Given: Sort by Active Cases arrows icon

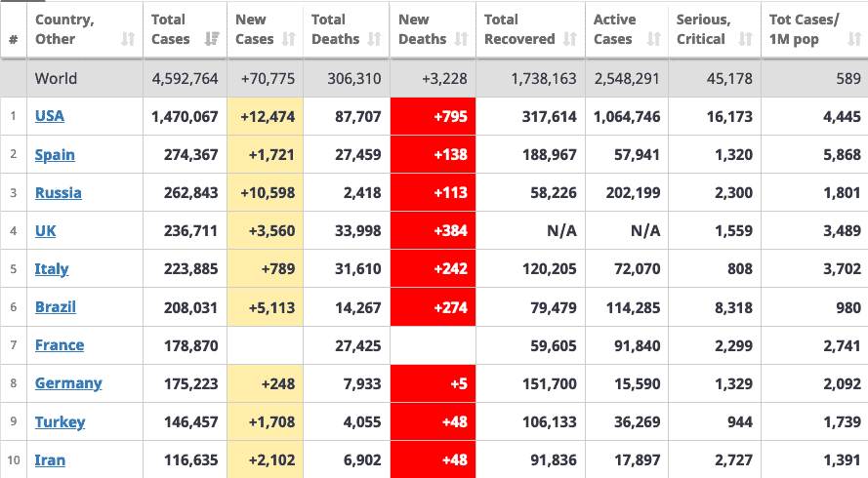Looking at the screenshot, I should point(654,39).
